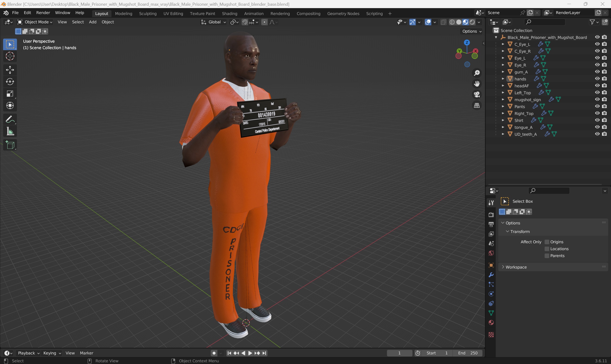Select the Annotate tool

tap(10, 120)
